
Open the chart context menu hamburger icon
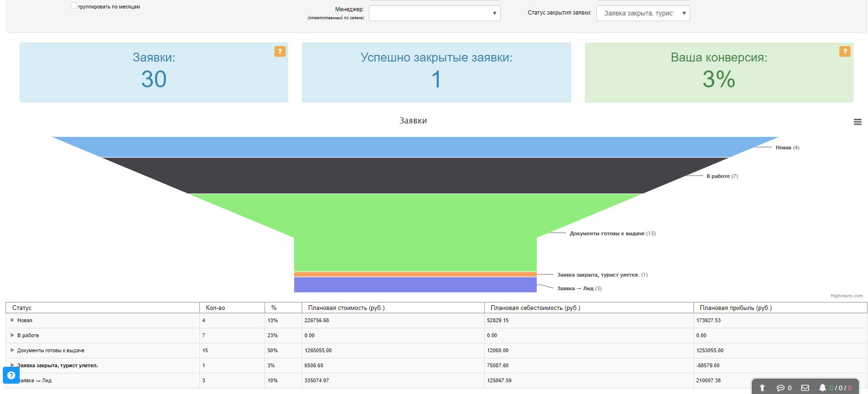[857, 122]
